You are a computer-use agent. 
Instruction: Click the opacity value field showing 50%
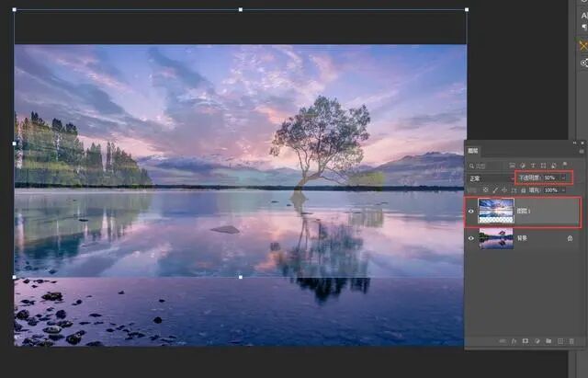550,178
